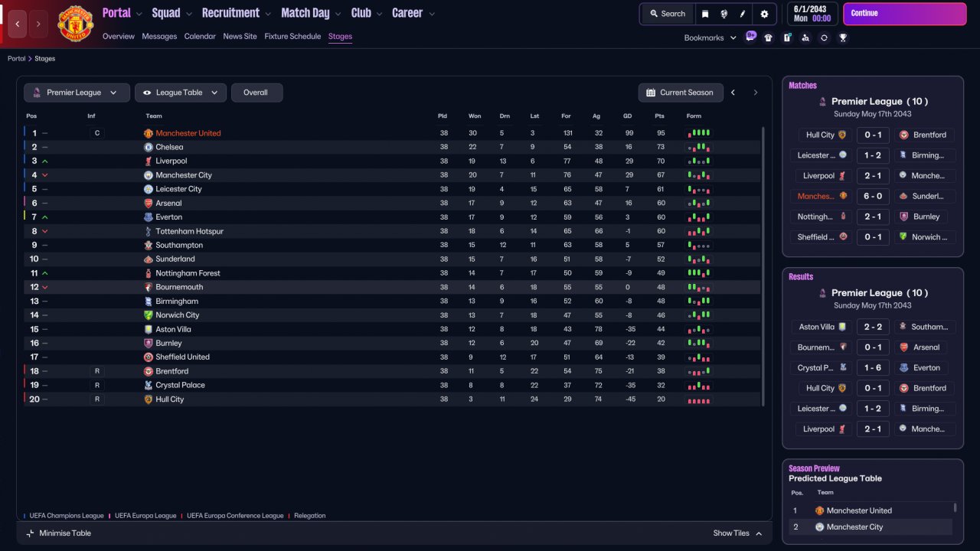Click the Aston Villa badge in the Results panel
Screen dimensions: 980x551
point(842,327)
